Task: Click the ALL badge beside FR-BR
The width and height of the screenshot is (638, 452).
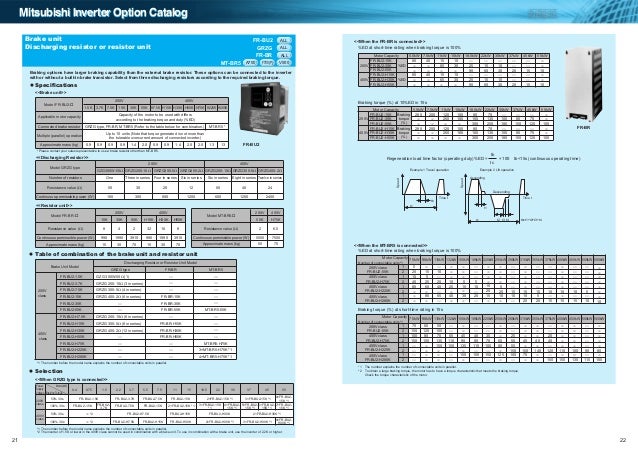Action: [284, 55]
